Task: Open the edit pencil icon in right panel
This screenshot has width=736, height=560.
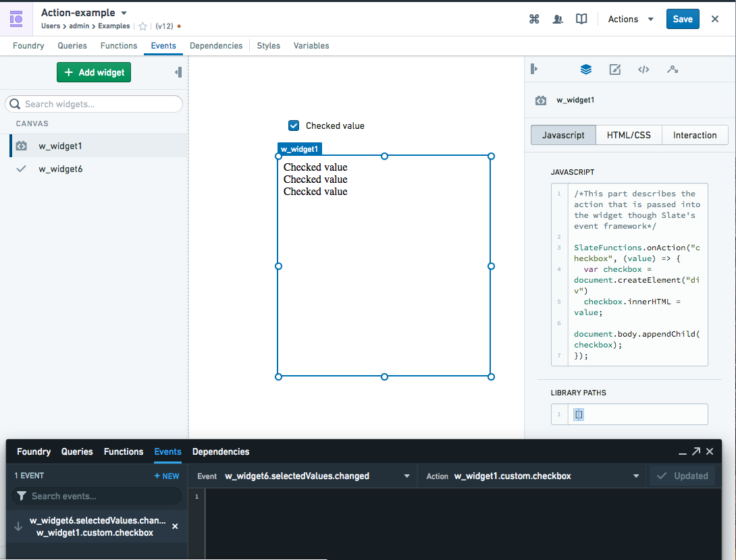Action: click(x=615, y=69)
